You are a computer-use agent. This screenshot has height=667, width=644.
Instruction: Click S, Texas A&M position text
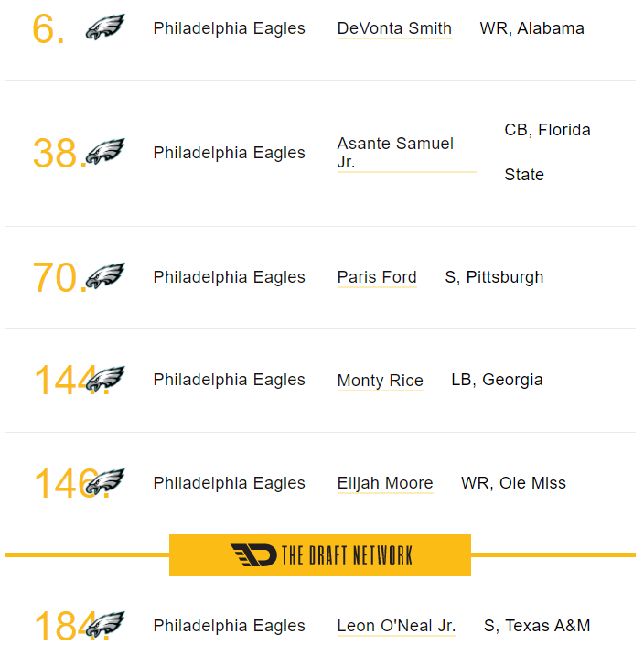point(537,626)
